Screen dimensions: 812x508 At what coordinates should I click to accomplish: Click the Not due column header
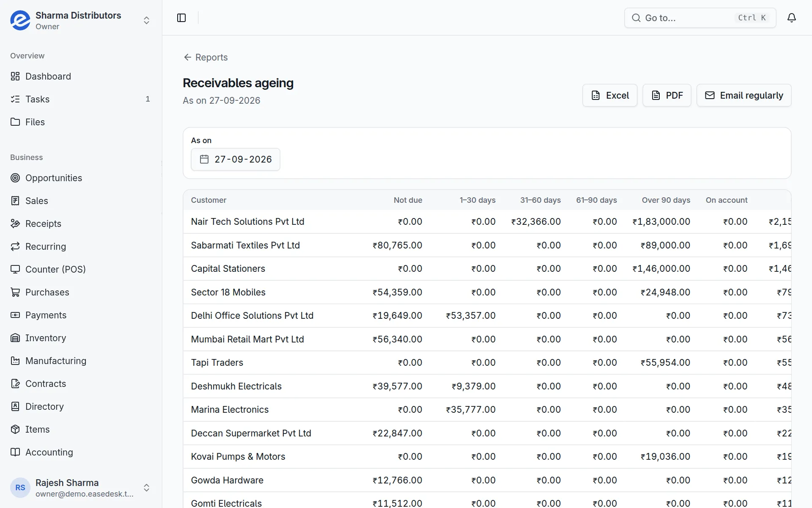(x=408, y=200)
